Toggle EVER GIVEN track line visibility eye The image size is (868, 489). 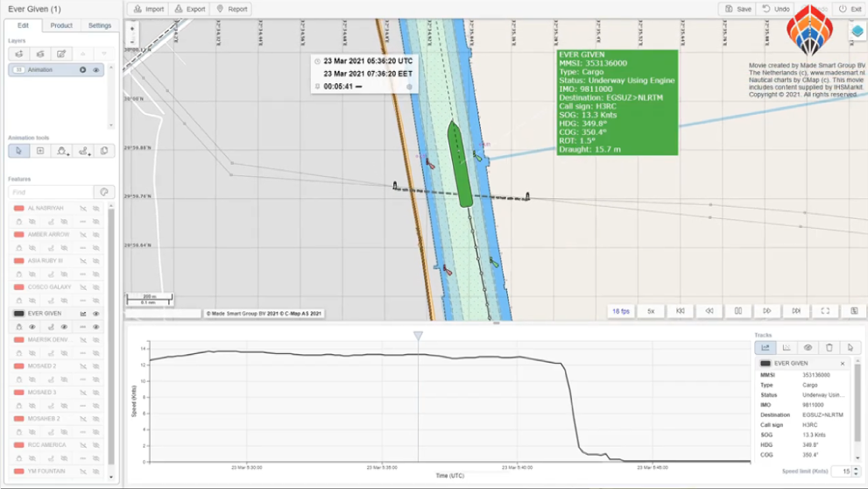pyautogui.click(x=64, y=327)
